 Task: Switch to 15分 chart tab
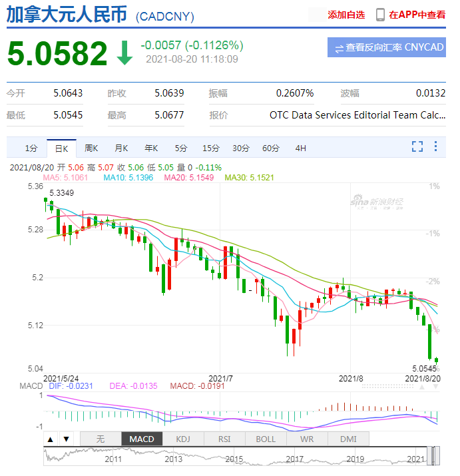pos(211,148)
